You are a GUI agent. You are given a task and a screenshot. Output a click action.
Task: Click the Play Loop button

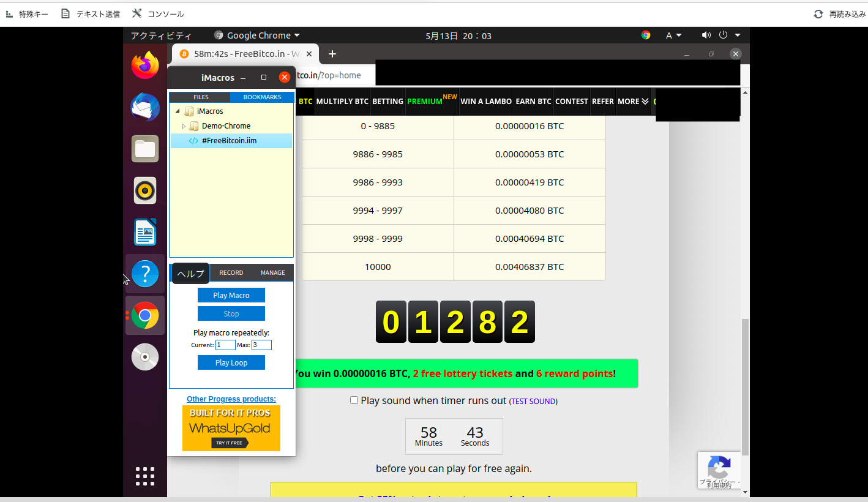pyautogui.click(x=231, y=362)
